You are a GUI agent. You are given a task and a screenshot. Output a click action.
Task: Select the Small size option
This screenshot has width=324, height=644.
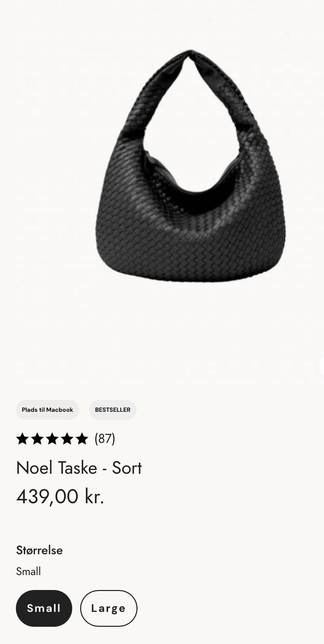coord(44,608)
